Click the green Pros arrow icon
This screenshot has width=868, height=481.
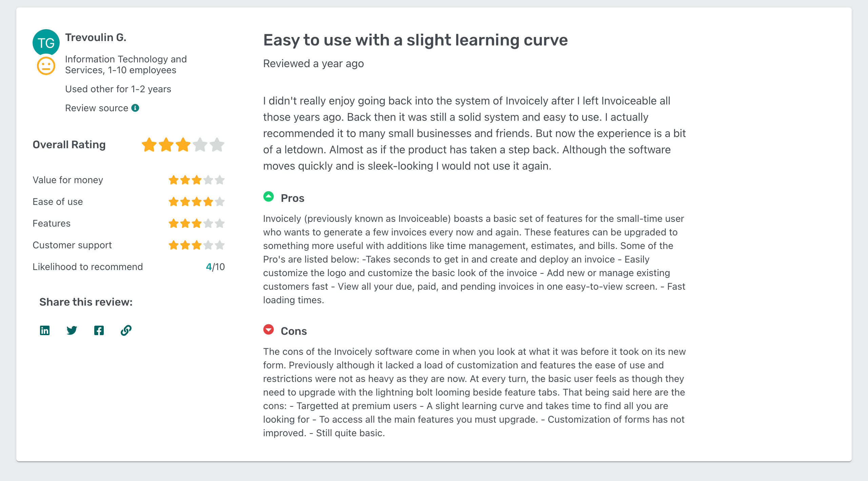pos(269,197)
